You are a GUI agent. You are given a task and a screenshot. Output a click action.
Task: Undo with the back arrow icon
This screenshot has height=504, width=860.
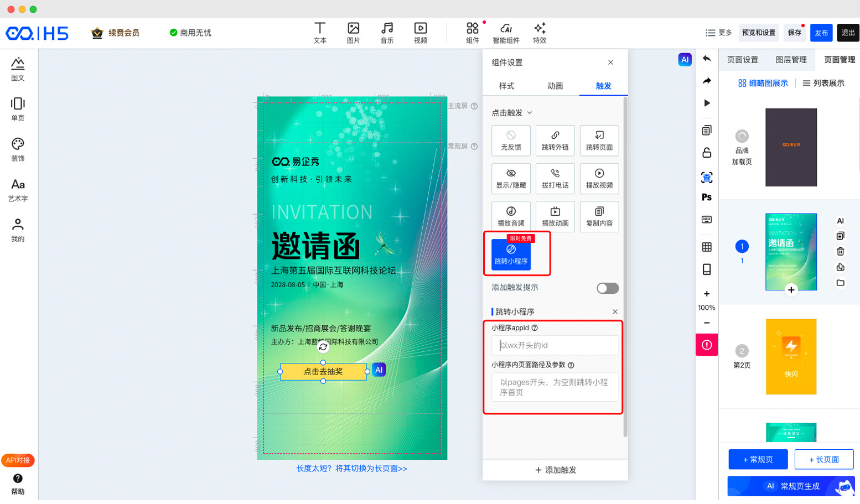pos(707,59)
